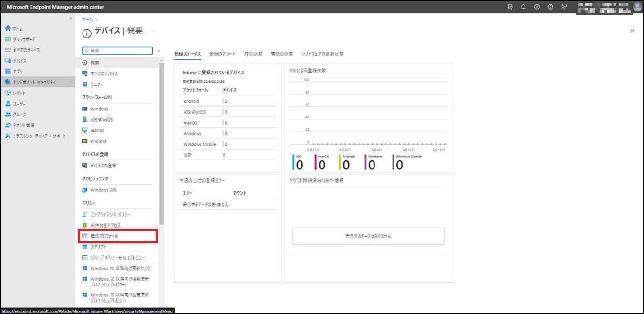Select 概要 in the device menu
644x314 pixels.
[117, 63]
